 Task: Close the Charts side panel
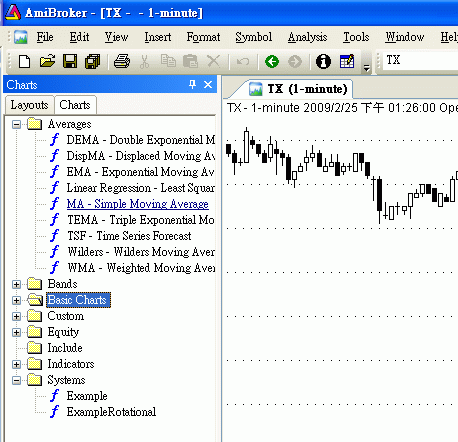208,85
